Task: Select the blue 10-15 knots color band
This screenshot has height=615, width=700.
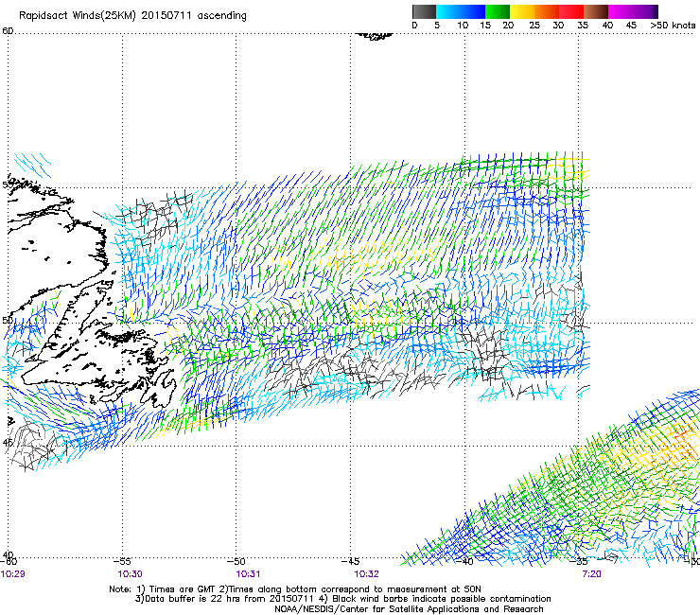Action: pyautogui.click(x=472, y=11)
